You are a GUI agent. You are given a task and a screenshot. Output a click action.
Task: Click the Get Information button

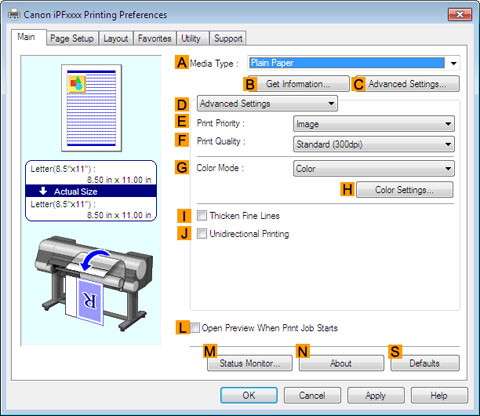[x=298, y=84]
